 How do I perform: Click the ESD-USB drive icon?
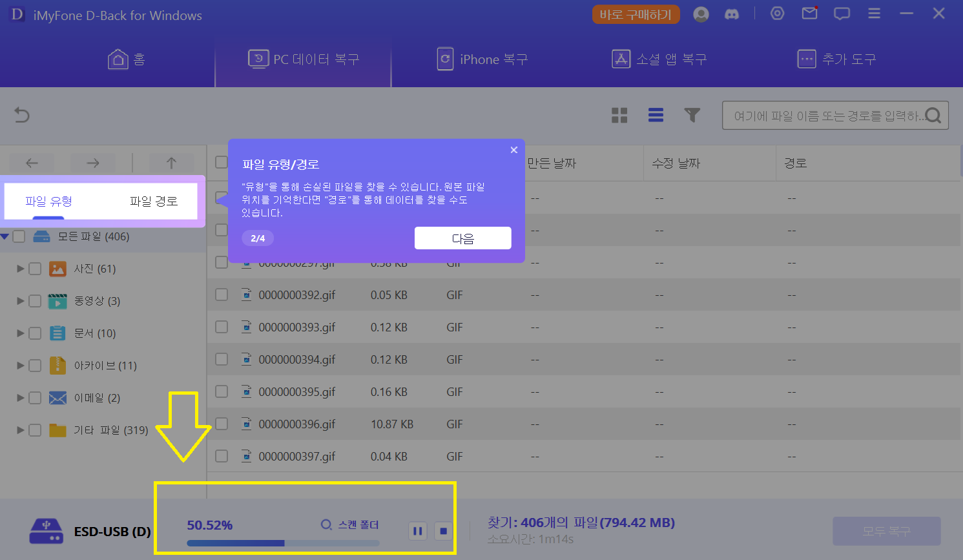[46, 531]
